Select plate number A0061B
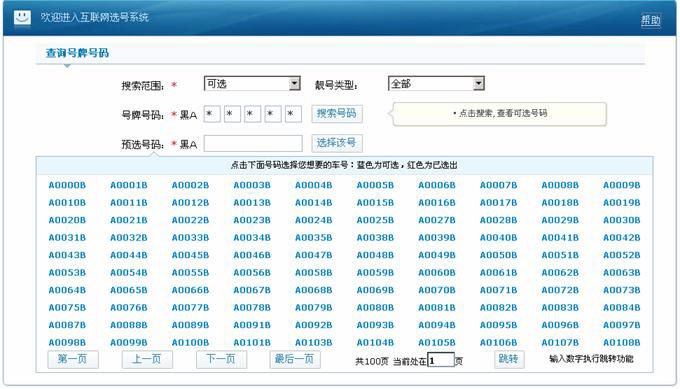The image size is (680, 389). click(x=498, y=273)
